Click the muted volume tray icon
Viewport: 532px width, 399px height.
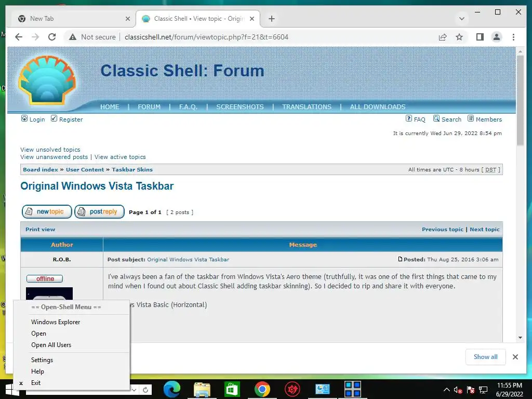(x=458, y=390)
